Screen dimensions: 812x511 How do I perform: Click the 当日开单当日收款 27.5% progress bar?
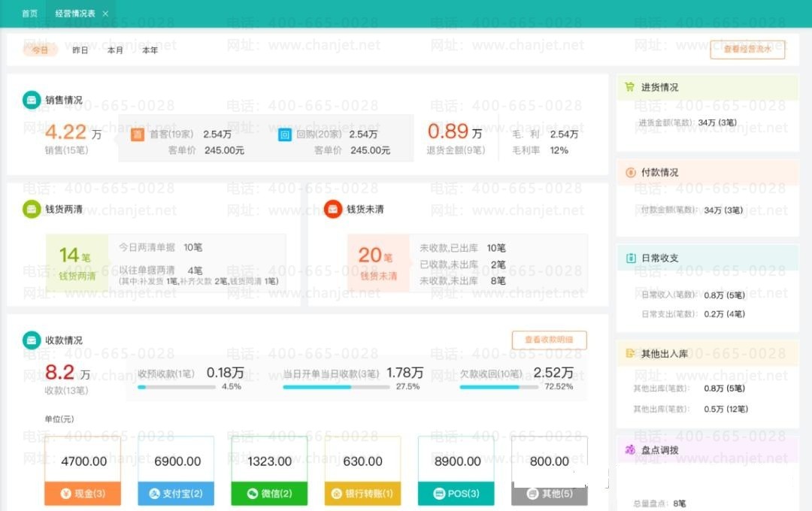pyautogui.click(x=336, y=387)
